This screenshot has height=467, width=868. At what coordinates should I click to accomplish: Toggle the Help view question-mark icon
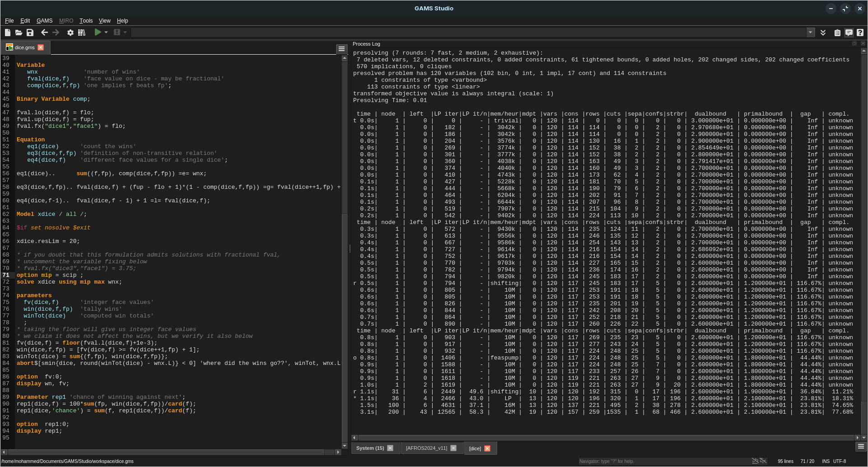[860, 33]
